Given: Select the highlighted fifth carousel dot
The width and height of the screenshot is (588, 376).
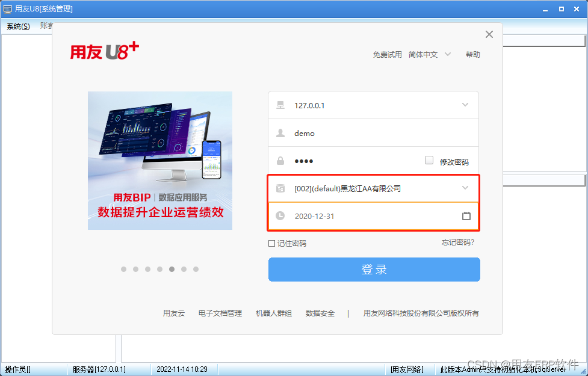Looking at the screenshot, I should coord(172,269).
